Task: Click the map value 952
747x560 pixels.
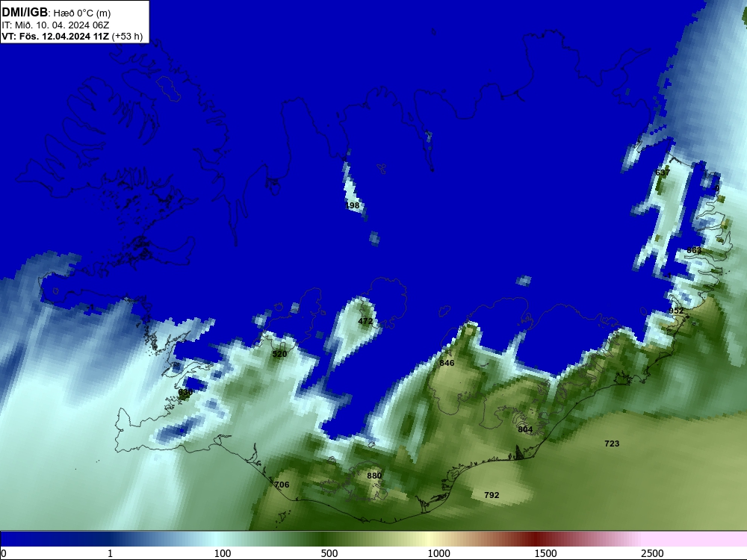Action: (x=677, y=311)
